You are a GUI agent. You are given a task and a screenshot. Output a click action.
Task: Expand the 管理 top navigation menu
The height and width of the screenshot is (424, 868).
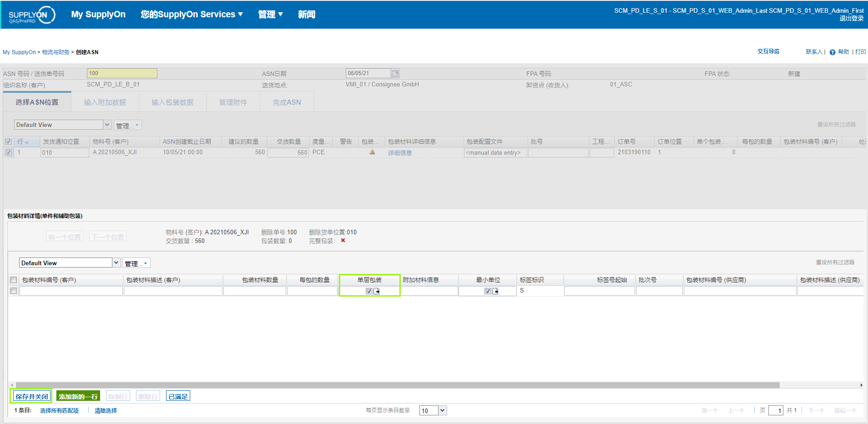pos(271,14)
